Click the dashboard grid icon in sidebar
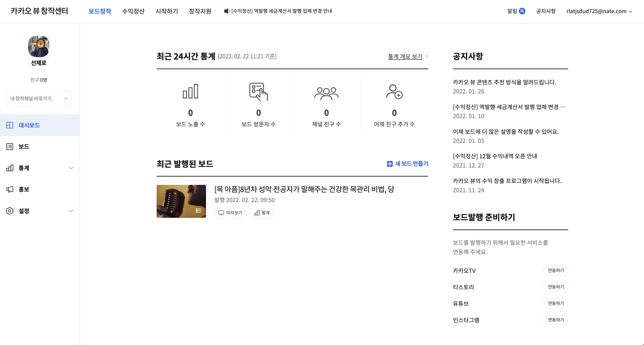644x345 pixels. click(x=10, y=125)
